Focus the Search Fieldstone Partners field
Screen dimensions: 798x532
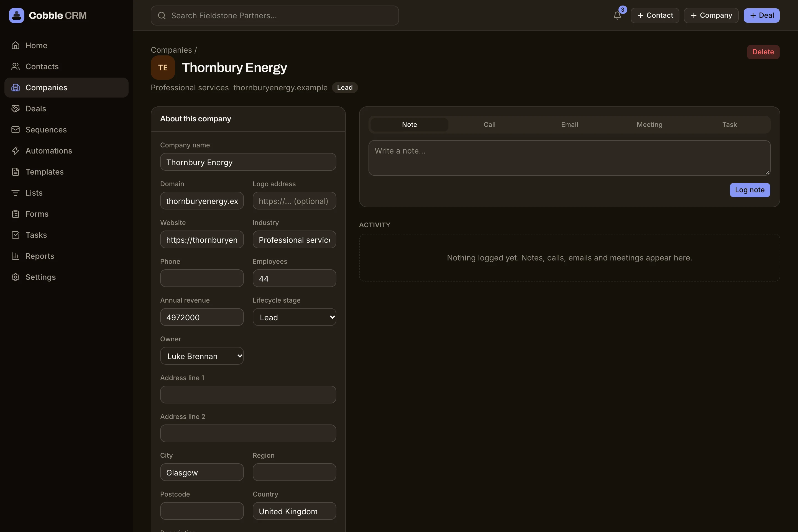275,15
